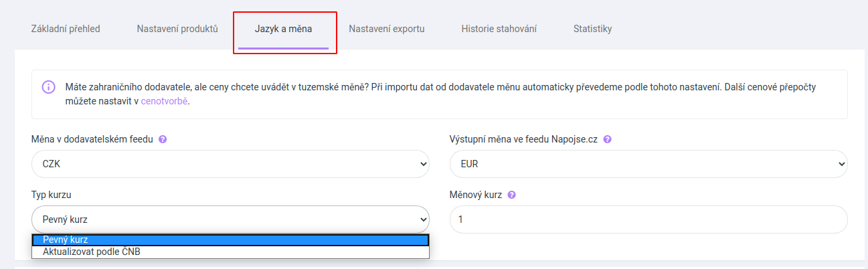Choose Aktualizovat podle ČNB option
Screen dimensions: 868x269
pyautogui.click(x=230, y=252)
